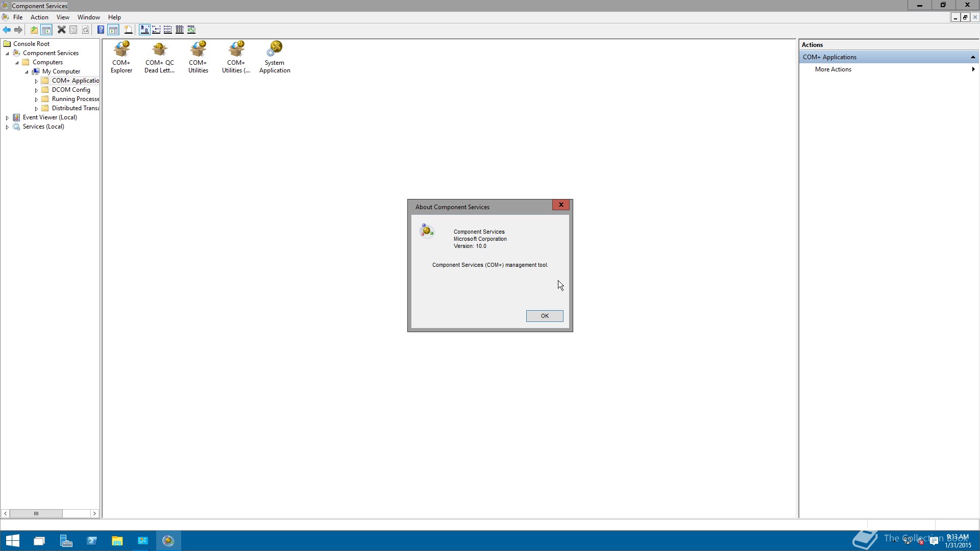Select the COM+ Explorer application icon

[x=121, y=57]
